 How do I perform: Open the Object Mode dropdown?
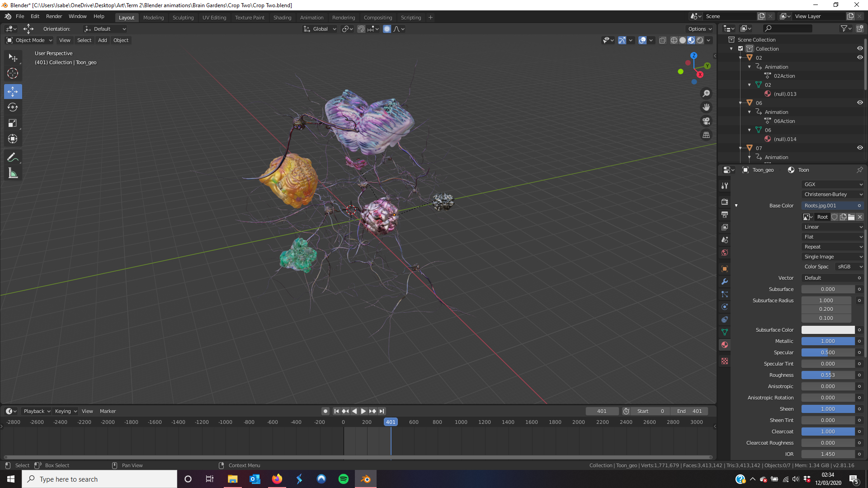click(x=29, y=40)
